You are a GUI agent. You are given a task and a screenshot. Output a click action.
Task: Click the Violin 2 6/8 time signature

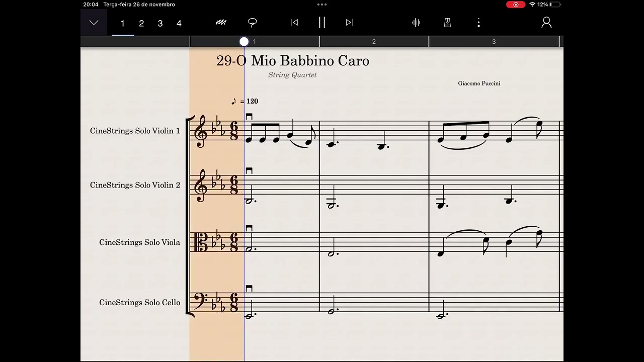(x=234, y=185)
